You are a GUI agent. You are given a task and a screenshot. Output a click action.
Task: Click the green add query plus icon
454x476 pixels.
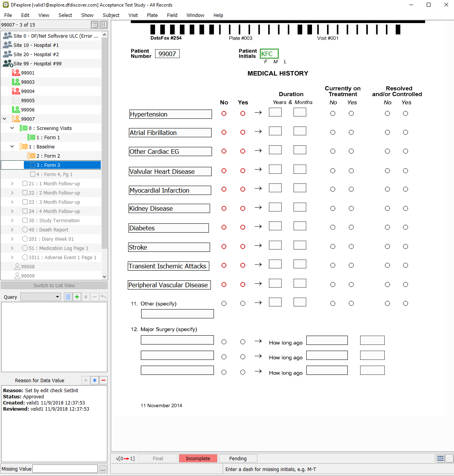point(77,297)
